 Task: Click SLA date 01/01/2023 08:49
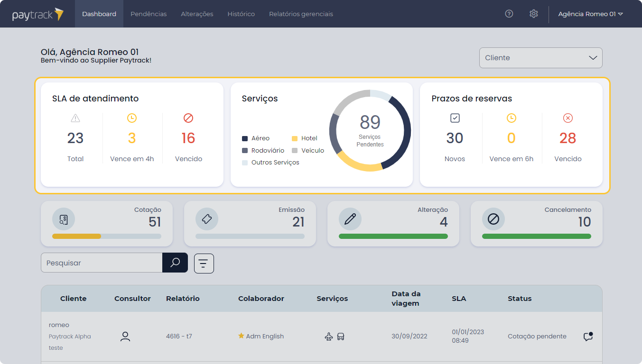click(468, 337)
